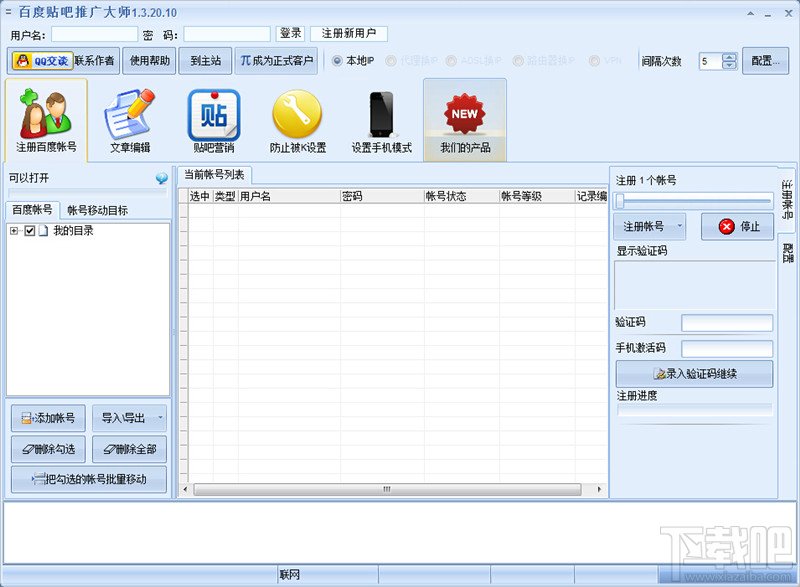The height and width of the screenshot is (587, 800).
Task: Focus the 手机激活码 input field
Action: [x=727, y=349]
